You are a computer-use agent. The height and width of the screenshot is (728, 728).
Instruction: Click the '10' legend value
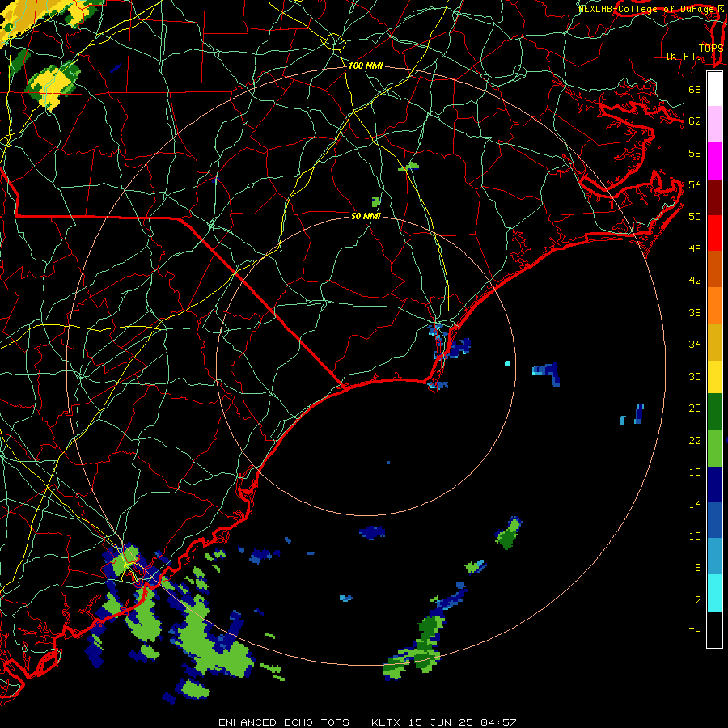coord(695,536)
